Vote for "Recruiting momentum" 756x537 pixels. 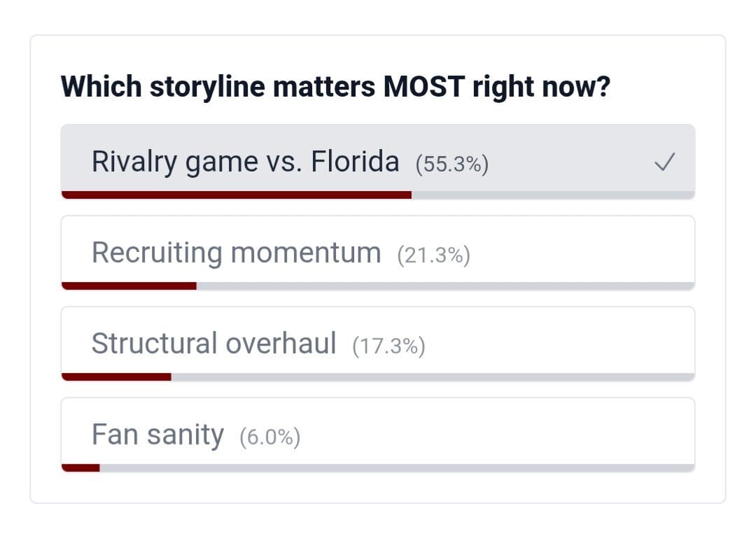[236, 253]
